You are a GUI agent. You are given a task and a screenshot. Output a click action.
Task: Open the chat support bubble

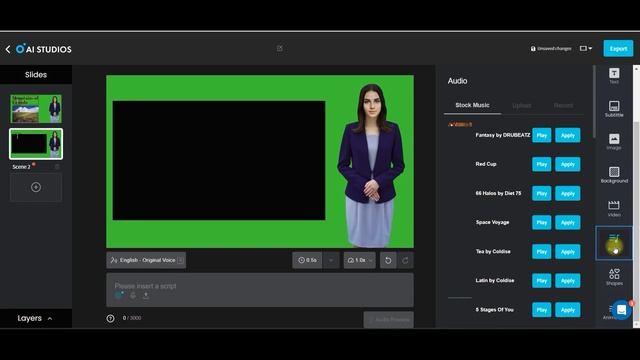pos(621,310)
